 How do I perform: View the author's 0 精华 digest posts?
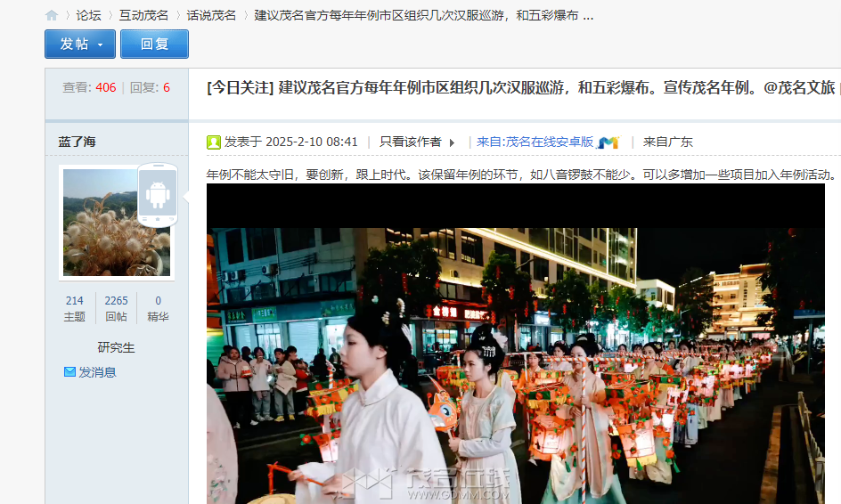(x=158, y=308)
